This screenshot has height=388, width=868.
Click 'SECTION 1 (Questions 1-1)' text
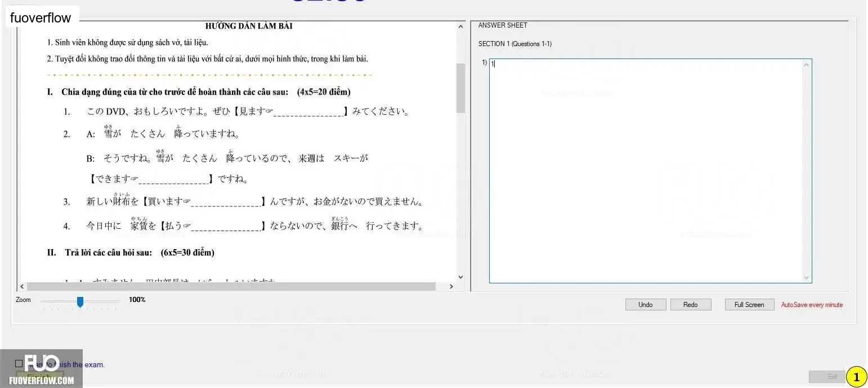515,44
